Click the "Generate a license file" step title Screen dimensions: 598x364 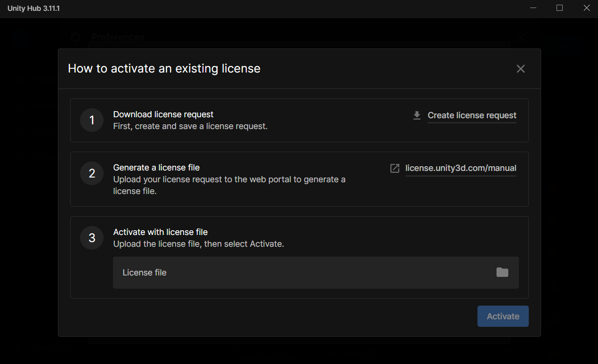click(x=156, y=168)
